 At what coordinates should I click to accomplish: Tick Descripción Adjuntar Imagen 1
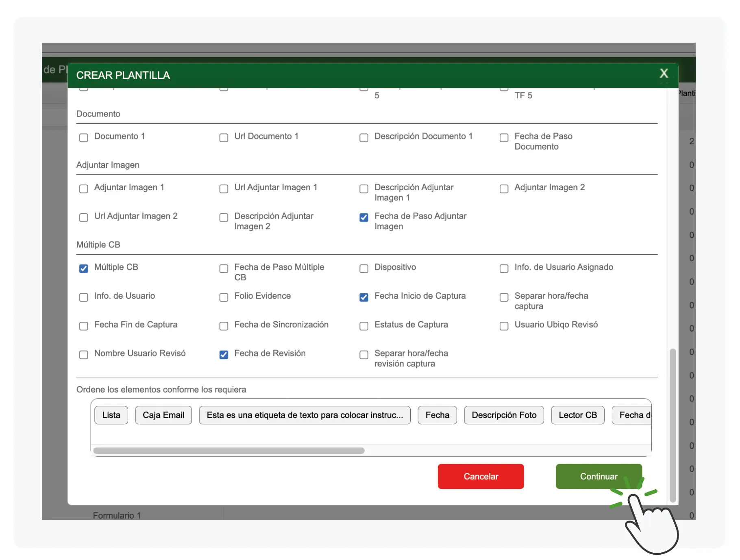364,189
